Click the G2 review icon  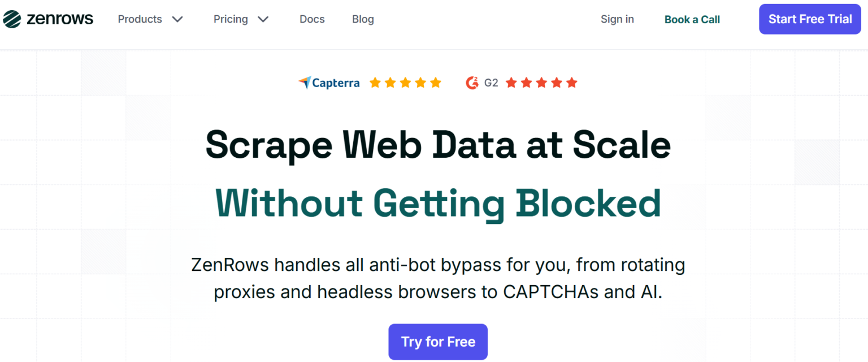coord(473,83)
